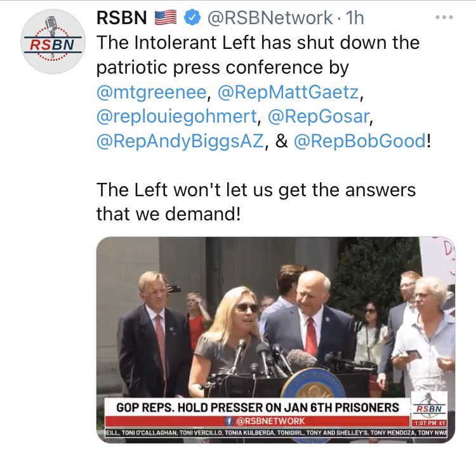Open the @replouiegohmert mention
The height and width of the screenshot is (456, 476).
tap(176, 117)
